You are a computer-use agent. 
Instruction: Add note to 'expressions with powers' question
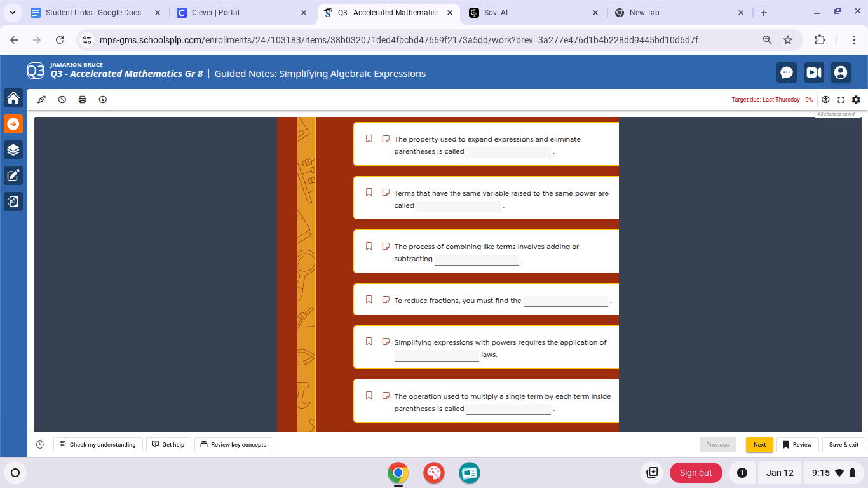tap(385, 341)
